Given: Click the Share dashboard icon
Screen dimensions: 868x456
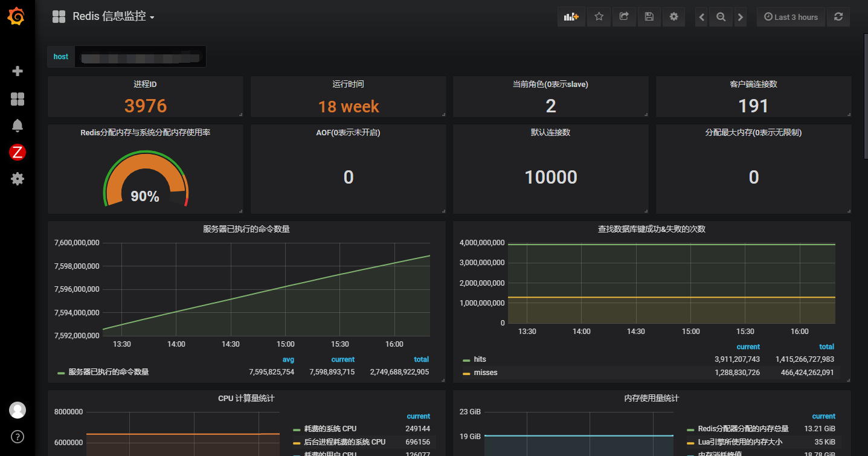Looking at the screenshot, I should point(624,17).
